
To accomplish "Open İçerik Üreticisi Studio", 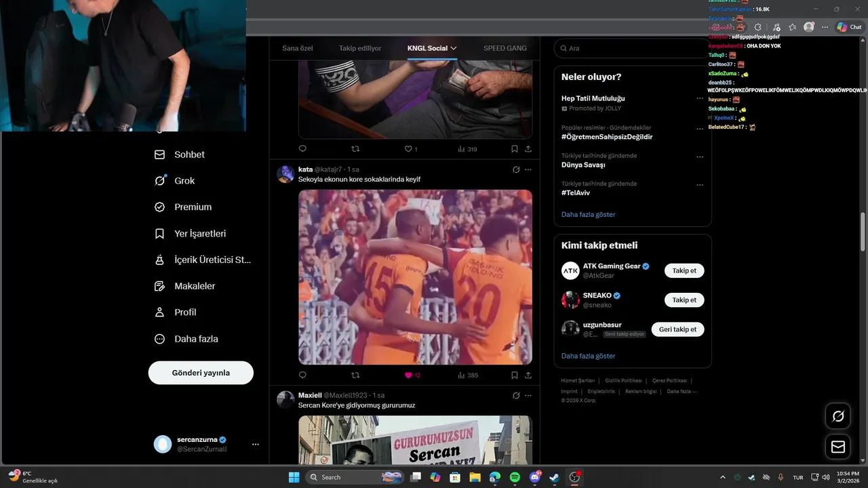I will [202, 260].
